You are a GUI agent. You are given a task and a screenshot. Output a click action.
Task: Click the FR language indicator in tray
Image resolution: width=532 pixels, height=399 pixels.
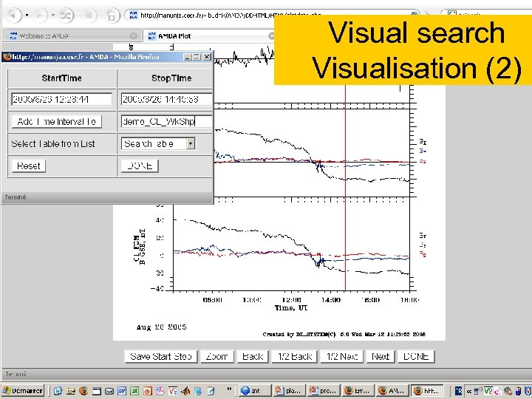[458, 391]
